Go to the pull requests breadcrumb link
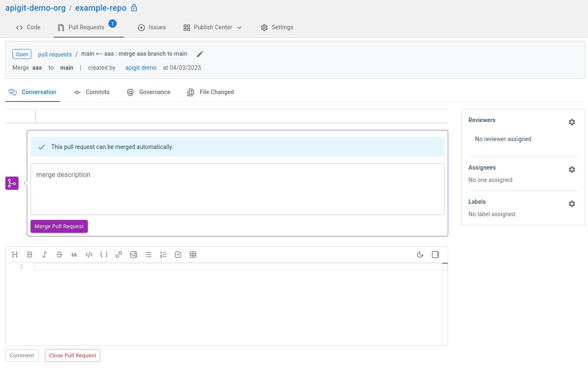The height and width of the screenshot is (368, 588). (x=55, y=54)
